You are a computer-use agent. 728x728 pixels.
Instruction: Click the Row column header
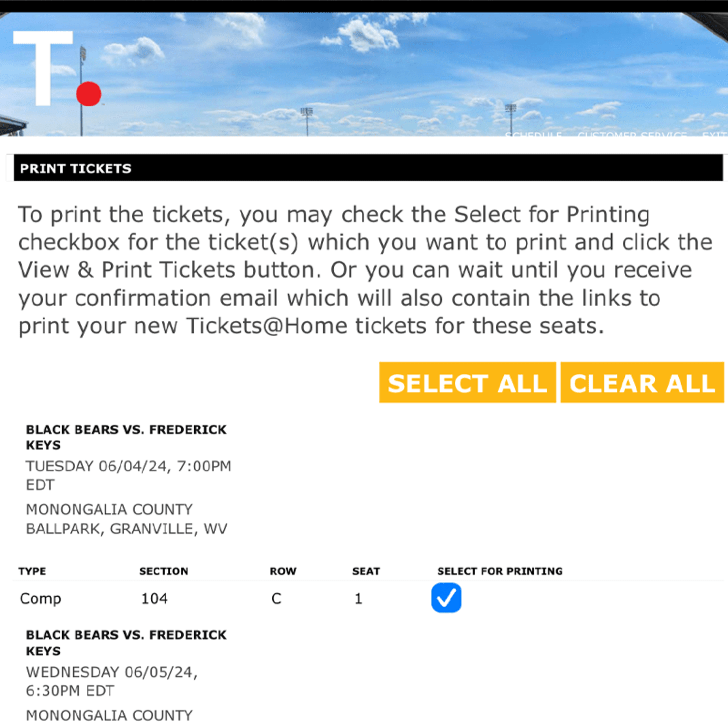[x=283, y=571]
